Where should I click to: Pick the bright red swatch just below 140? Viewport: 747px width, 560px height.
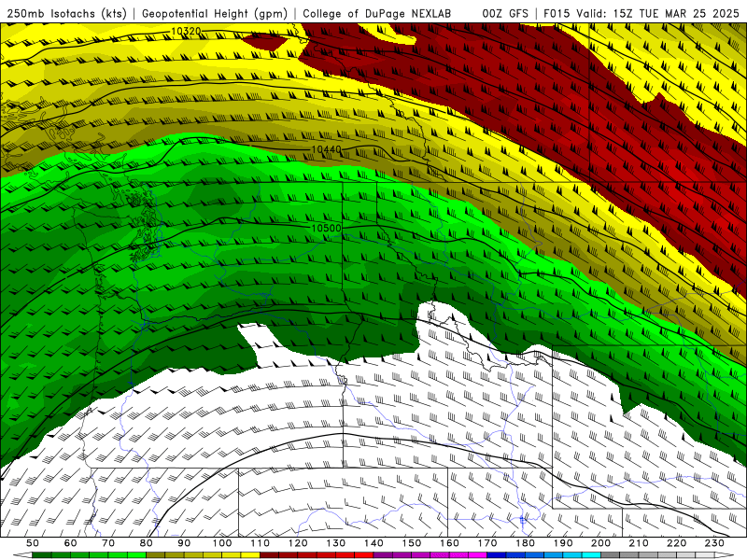(x=364, y=555)
